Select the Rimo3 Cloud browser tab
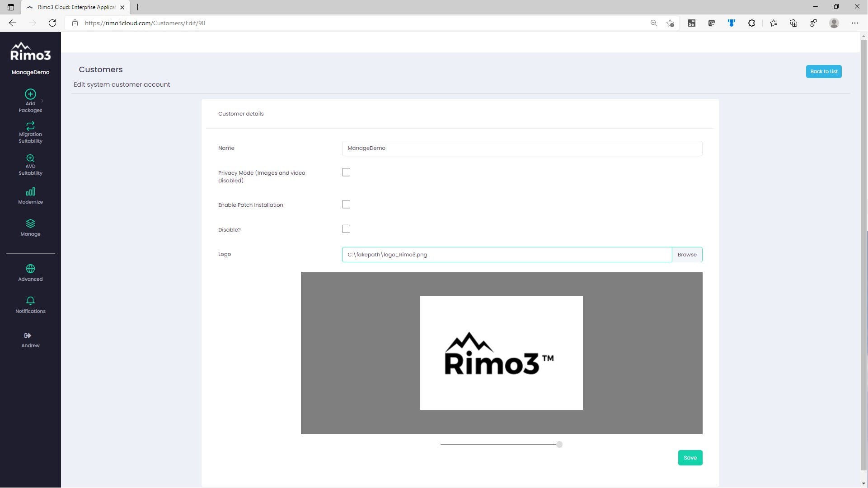 (x=76, y=7)
